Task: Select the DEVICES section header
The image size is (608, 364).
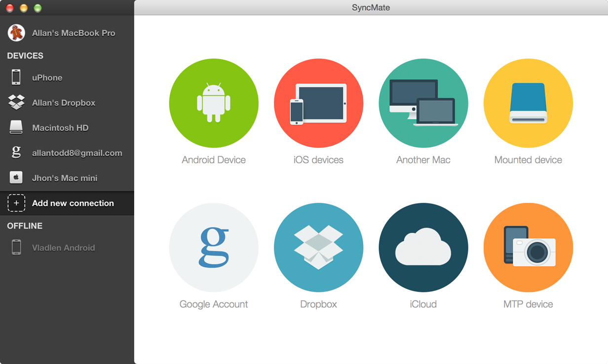Action: coord(25,56)
